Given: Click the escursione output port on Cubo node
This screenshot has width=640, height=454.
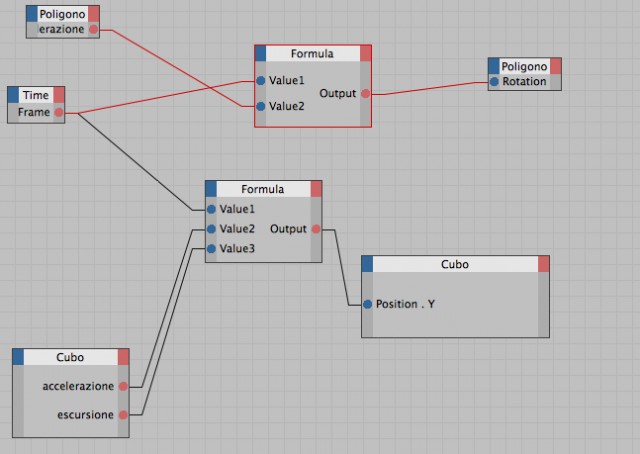Looking at the screenshot, I should (x=123, y=415).
